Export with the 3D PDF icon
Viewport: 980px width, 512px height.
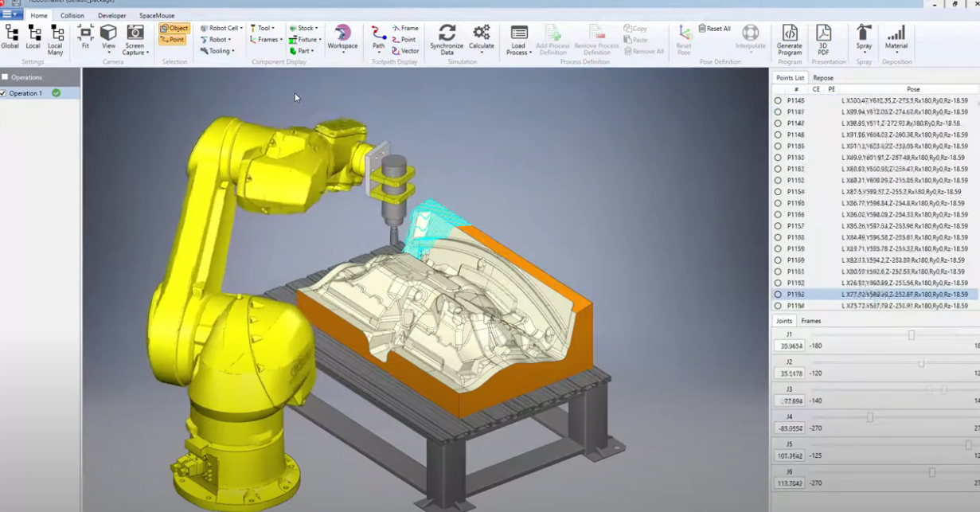823,33
